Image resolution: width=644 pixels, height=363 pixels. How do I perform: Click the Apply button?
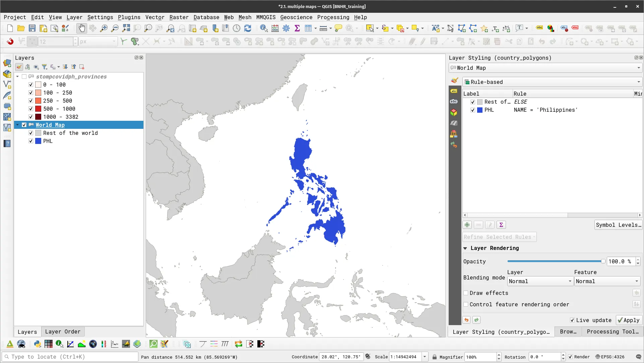629,320
